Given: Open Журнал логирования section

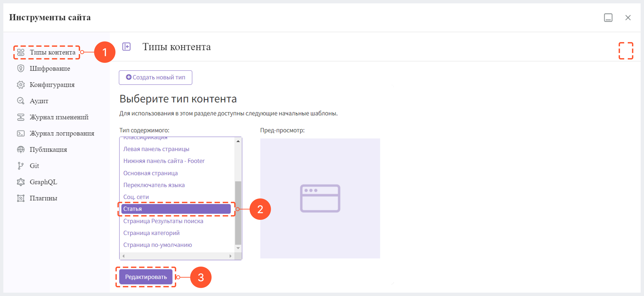Looking at the screenshot, I should click(x=62, y=133).
